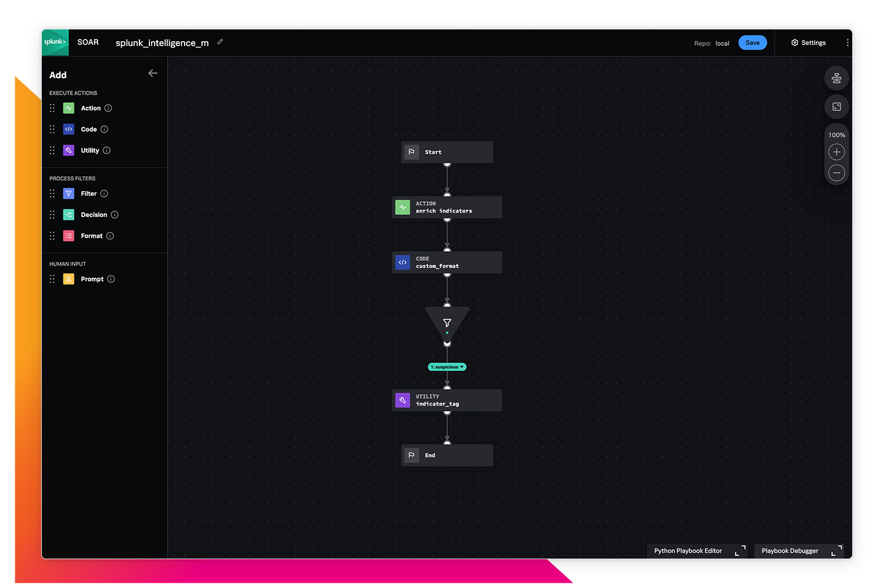This screenshot has width=894, height=588.
Task: Click the green Action block icon
Action: (x=69, y=108)
